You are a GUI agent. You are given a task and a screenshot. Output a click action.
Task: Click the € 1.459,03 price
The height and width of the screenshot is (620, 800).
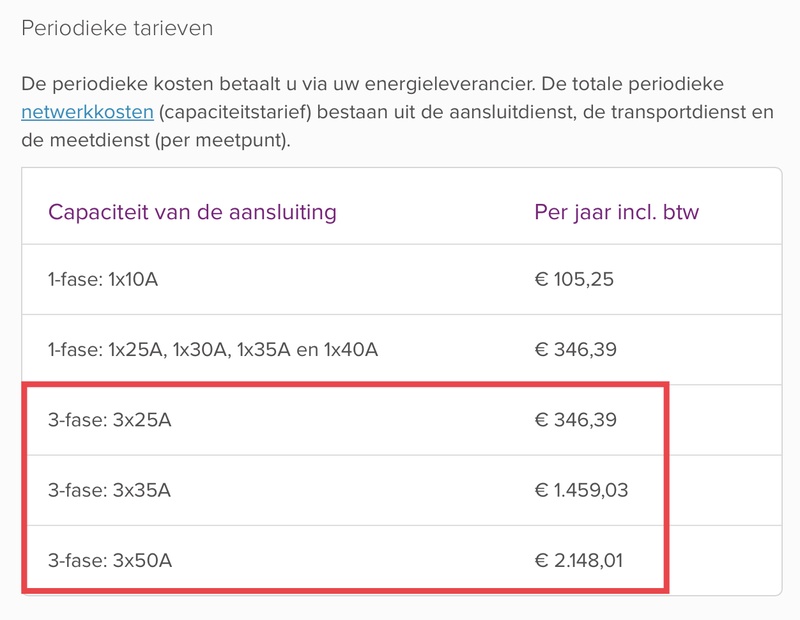coord(582,490)
